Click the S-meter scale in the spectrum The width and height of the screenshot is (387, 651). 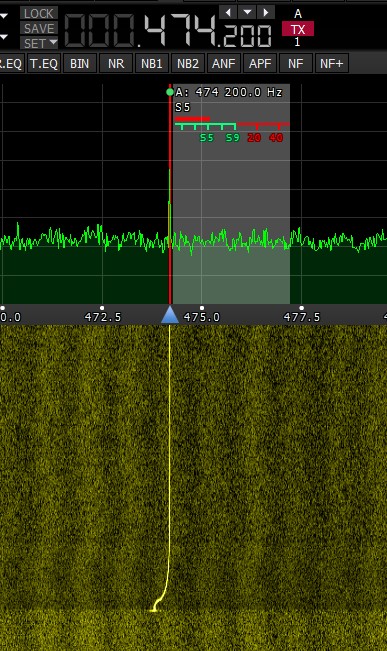pyautogui.click(x=232, y=130)
